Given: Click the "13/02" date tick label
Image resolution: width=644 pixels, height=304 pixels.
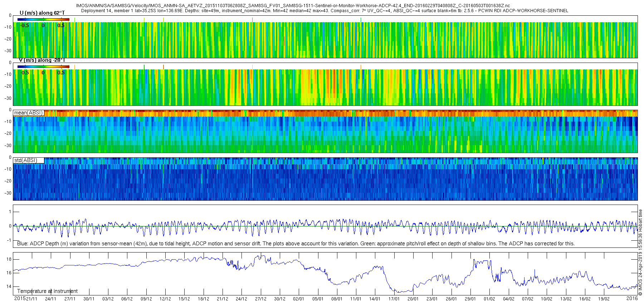Looking at the screenshot, I should coord(566,299).
